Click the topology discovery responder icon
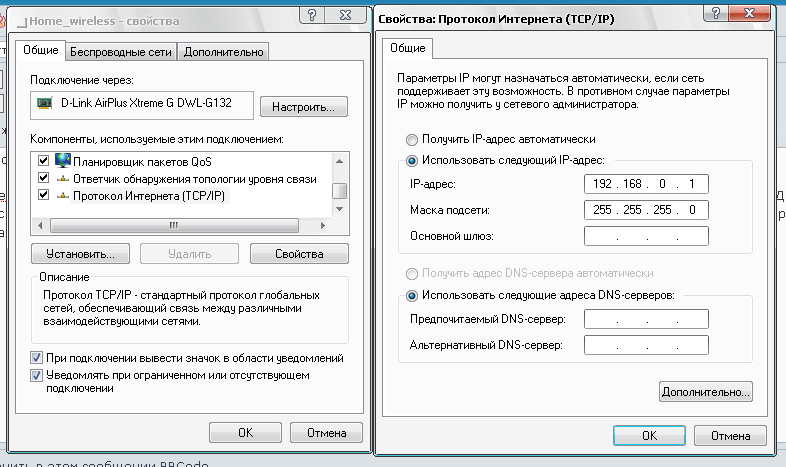This screenshot has height=467, width=786. tap(63, 178)
